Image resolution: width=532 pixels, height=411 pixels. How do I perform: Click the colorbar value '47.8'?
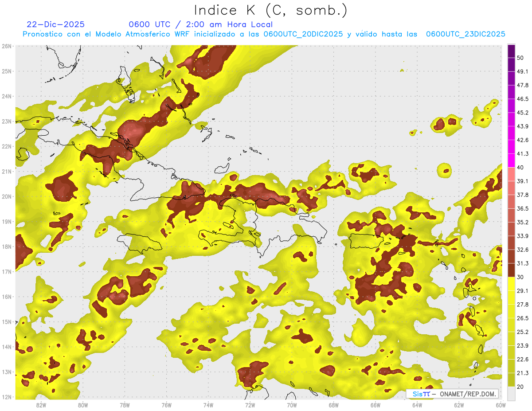tap(522, 85)
